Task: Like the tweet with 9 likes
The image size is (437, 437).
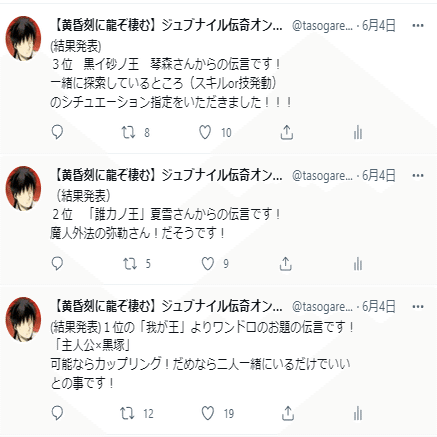Action: 208,264
